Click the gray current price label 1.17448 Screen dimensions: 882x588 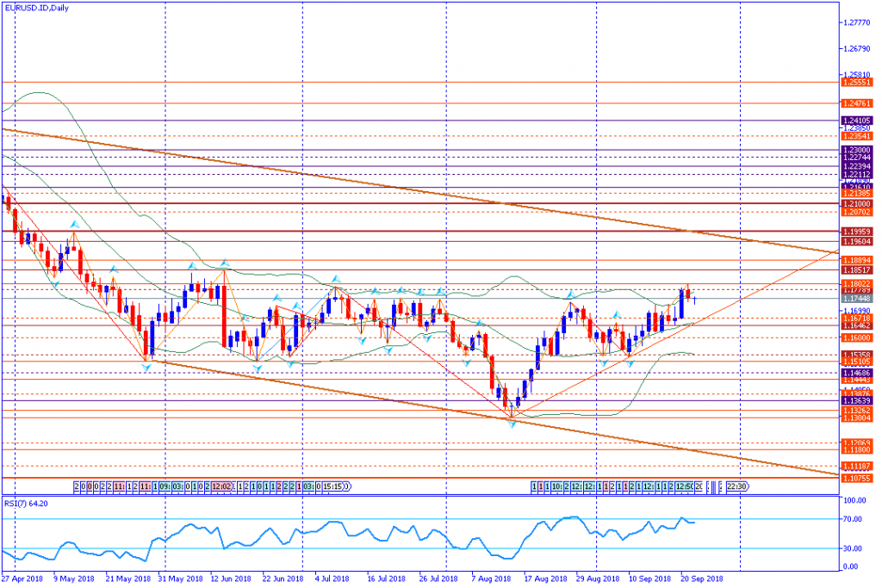(x=857, y=299)
